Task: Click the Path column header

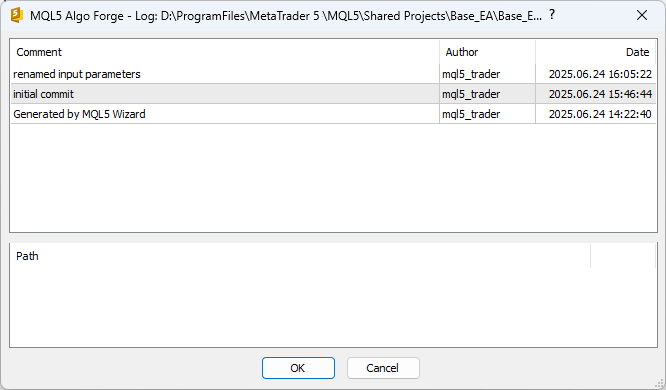Action: [300, 256]
